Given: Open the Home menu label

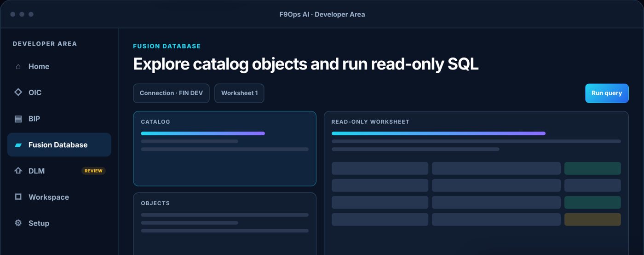Looking at the screenshot, I should point(39,66).
